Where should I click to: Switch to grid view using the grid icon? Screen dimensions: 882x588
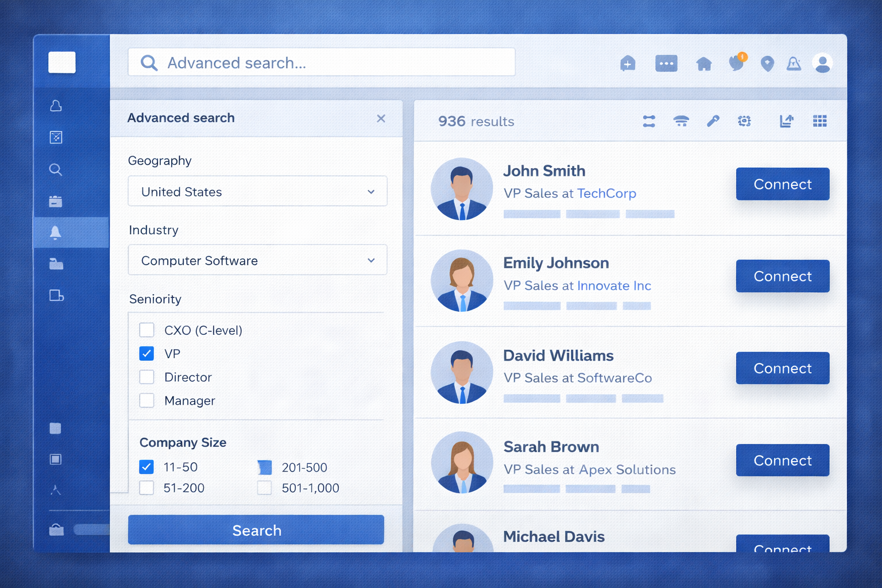click(819, 121)
